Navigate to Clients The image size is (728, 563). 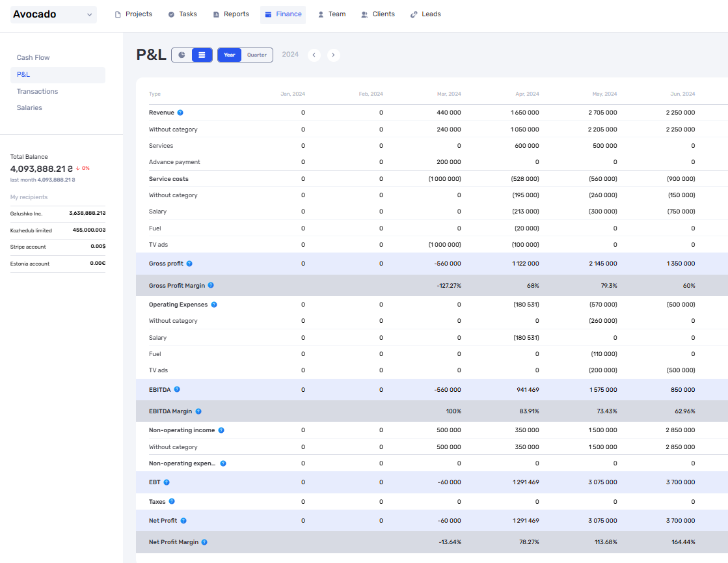tap(378, 14)
